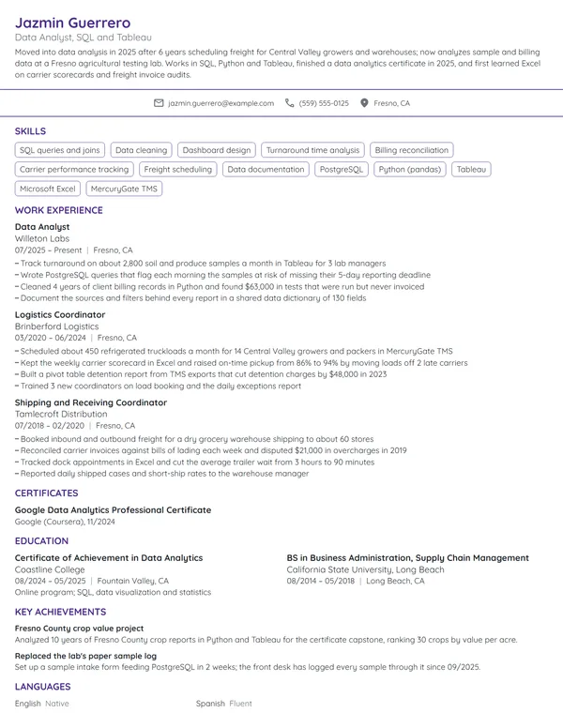Select the 'Data cleaning' skill tag
563x728 pixels.
(141, 150)
